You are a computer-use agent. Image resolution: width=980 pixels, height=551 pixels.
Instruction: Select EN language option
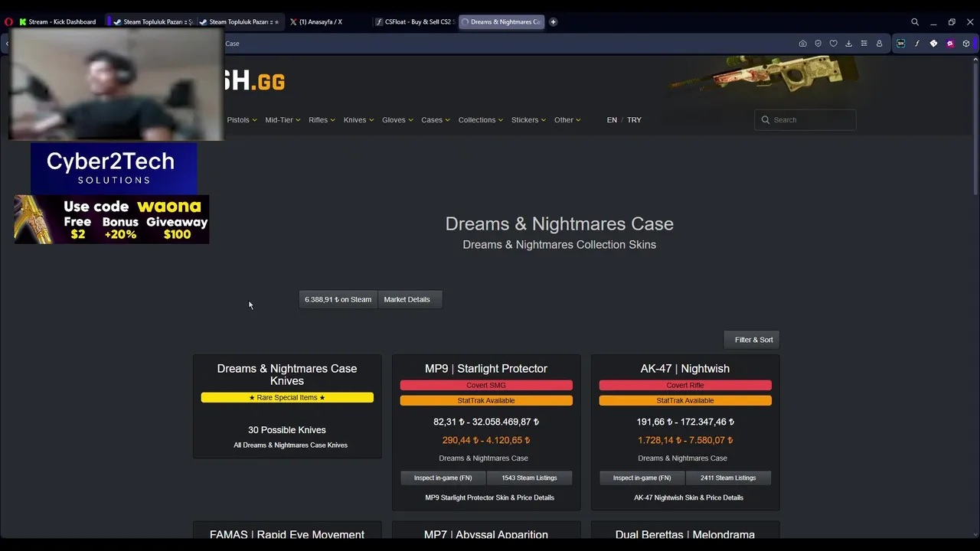click(x=612, y=120)
